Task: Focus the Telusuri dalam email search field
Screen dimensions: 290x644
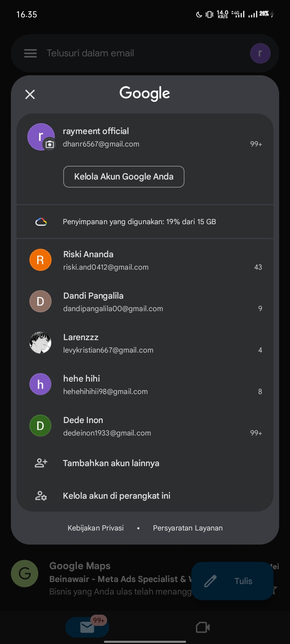Action: [145, 53]
